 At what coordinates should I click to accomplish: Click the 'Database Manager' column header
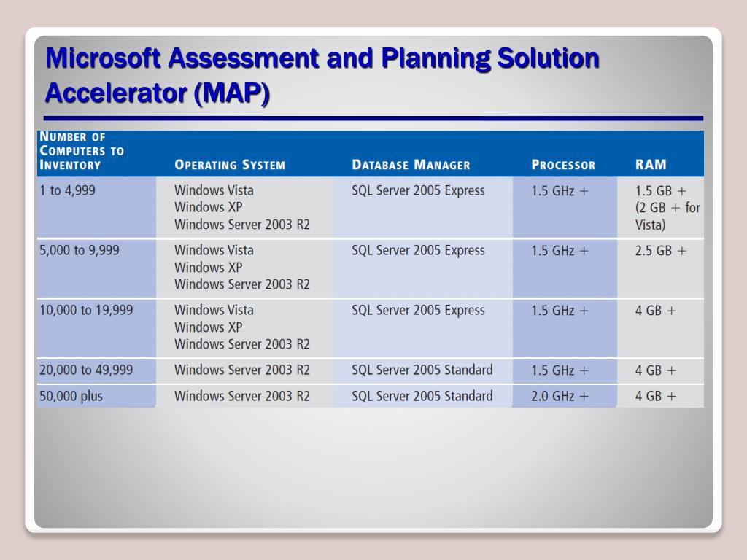tap(411, 165)
